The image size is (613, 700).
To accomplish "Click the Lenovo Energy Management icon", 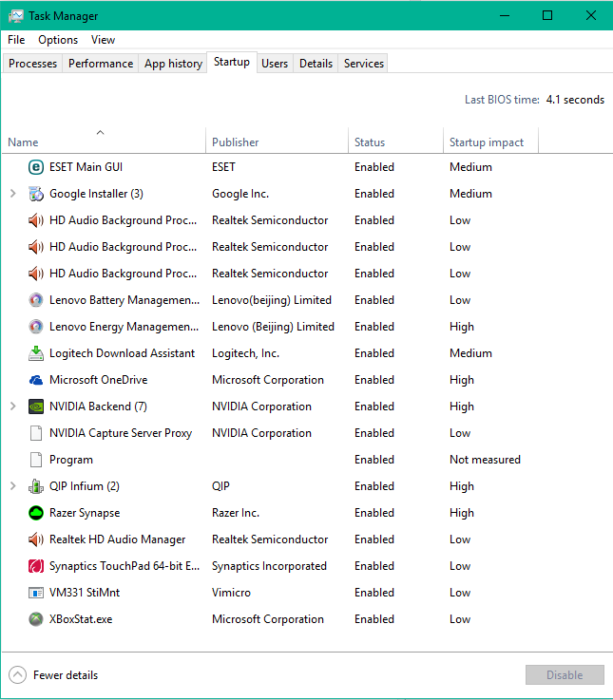I will click(36, 327).
